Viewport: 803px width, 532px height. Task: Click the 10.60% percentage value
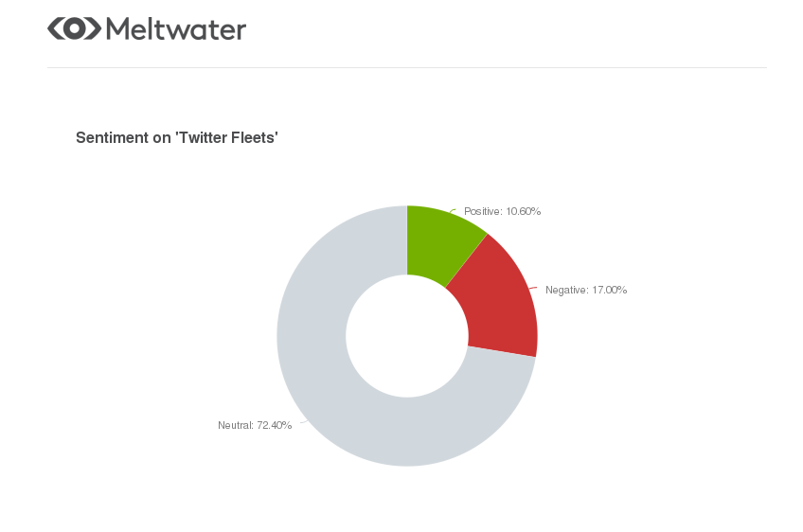[x=524, y=211]
